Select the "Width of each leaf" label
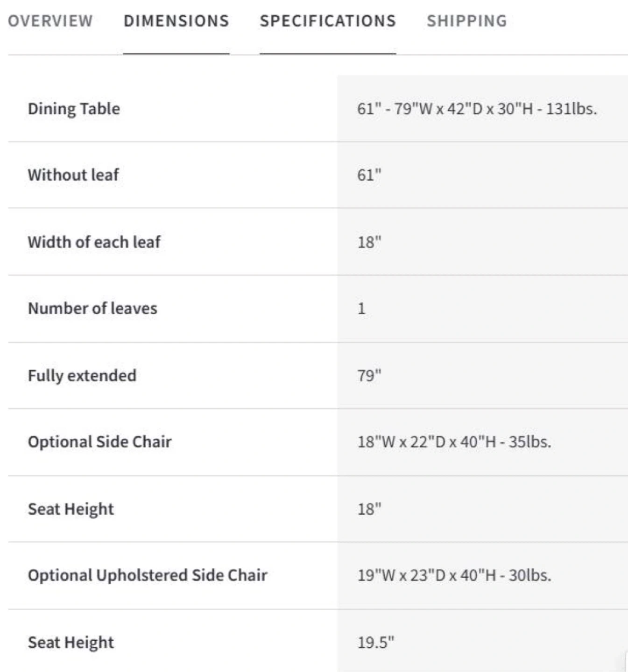 94,242
